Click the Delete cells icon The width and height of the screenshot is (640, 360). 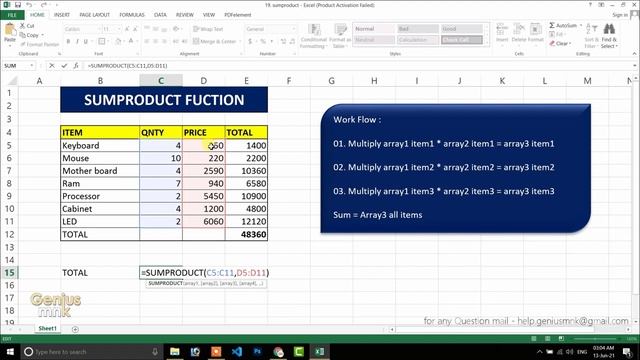pos(519,29)
